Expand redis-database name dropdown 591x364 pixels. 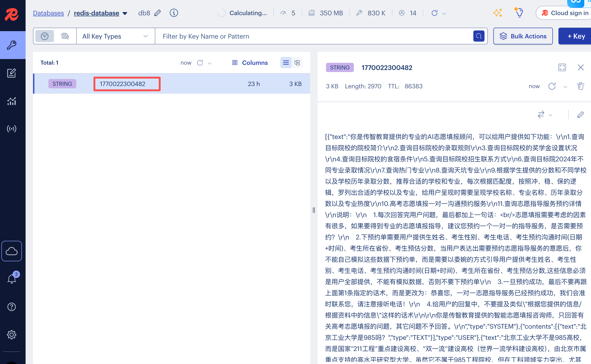coord(125,13)
